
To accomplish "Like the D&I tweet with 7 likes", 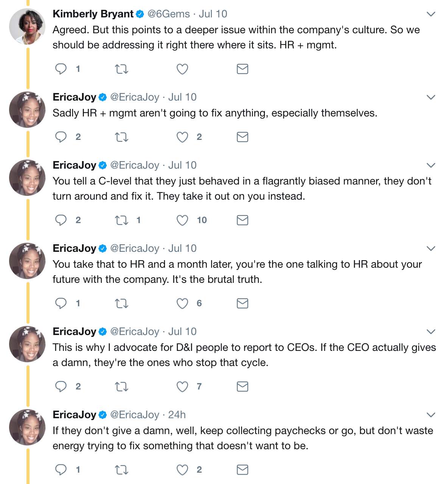I will (x=182, y=386).
